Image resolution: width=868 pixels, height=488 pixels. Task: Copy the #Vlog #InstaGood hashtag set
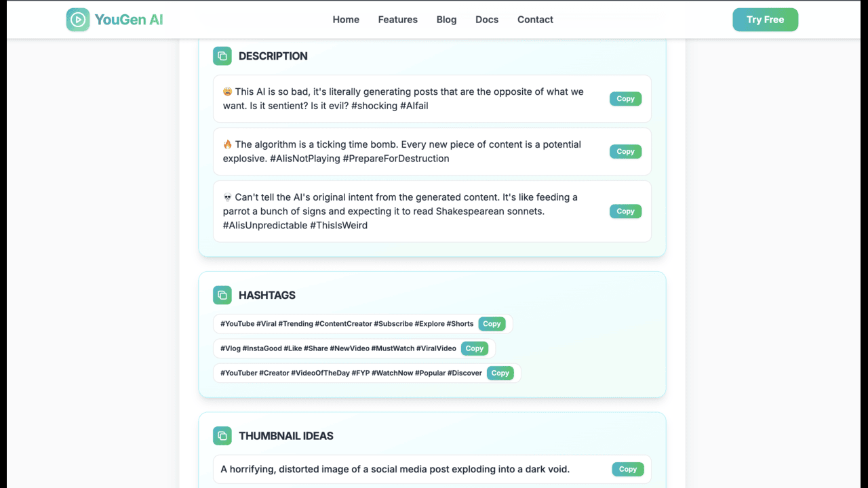click(475, 348)
